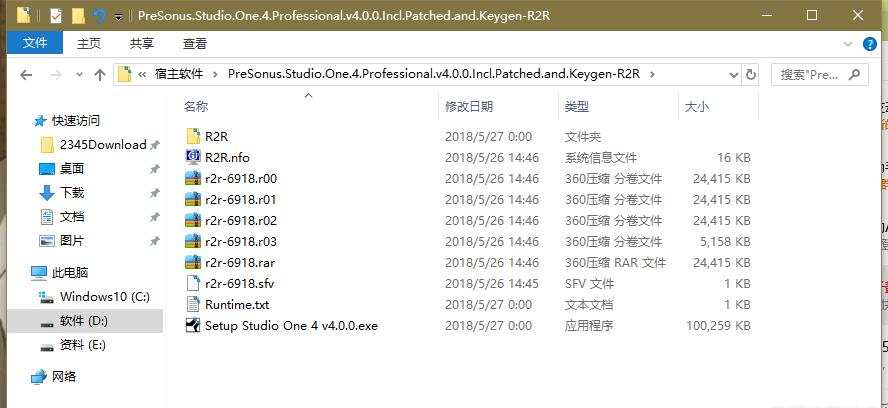
Task: Select the Runtime.txt document icon
Action: [x=193, y=304]
